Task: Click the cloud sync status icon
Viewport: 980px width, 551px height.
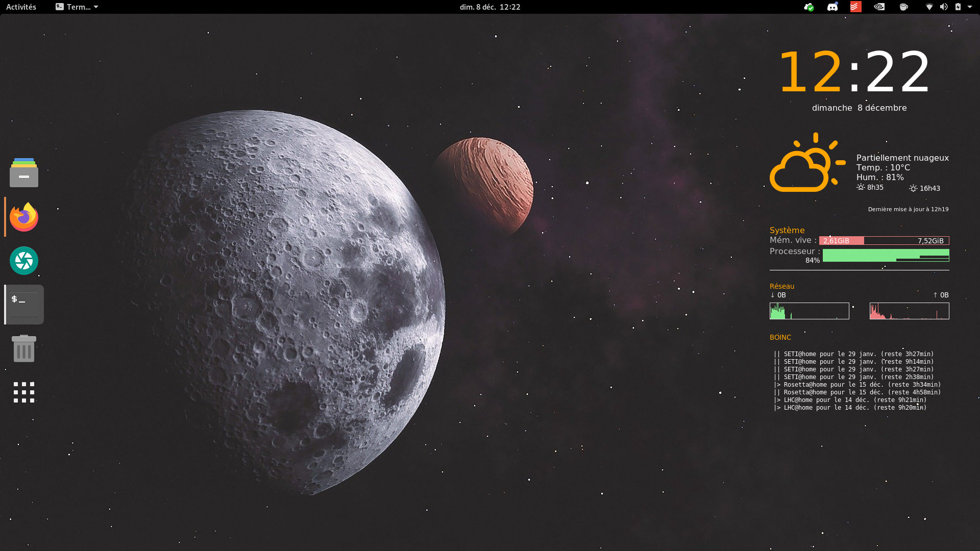Action: [808, 7]
